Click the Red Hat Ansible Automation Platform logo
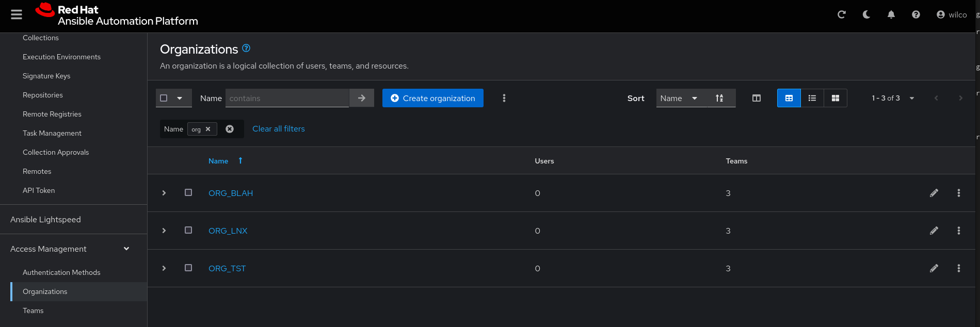 [117, 15]
